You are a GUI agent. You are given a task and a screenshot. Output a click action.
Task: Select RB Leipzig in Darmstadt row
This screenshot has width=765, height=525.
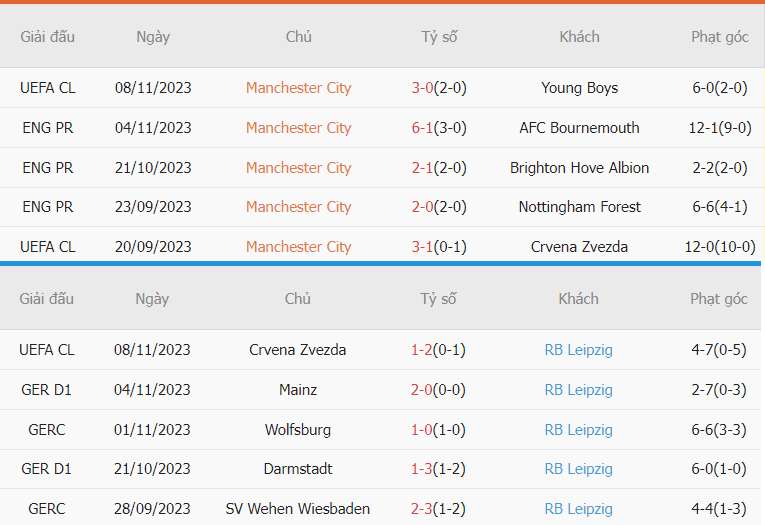(x=578, y=469)
